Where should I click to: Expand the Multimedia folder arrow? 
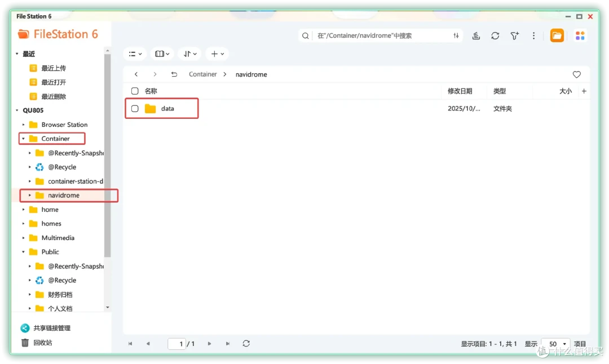tap(23, 238)
